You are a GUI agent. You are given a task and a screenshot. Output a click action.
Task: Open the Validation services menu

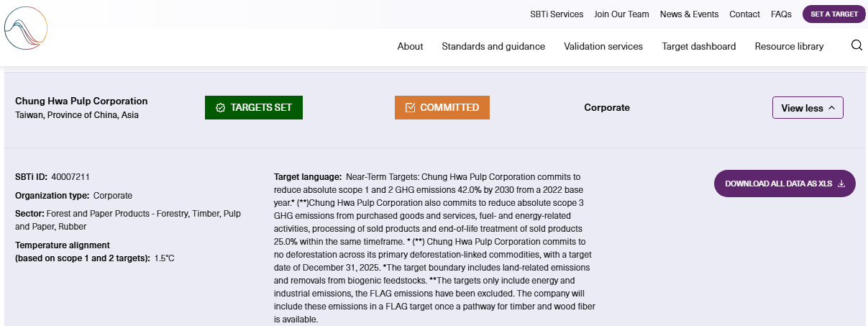[603, 46]
